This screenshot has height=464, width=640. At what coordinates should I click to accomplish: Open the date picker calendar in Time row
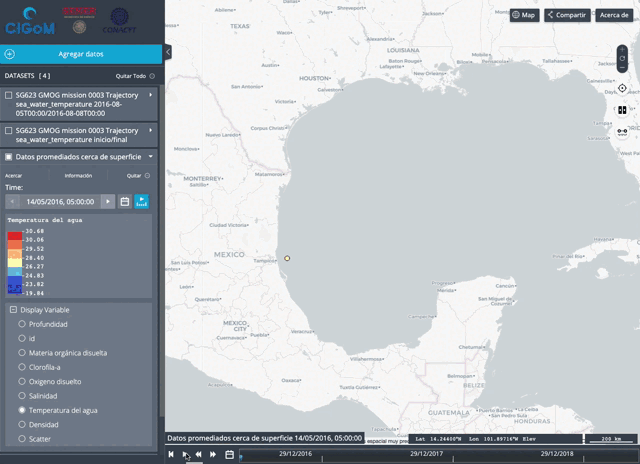coord(125,202)
